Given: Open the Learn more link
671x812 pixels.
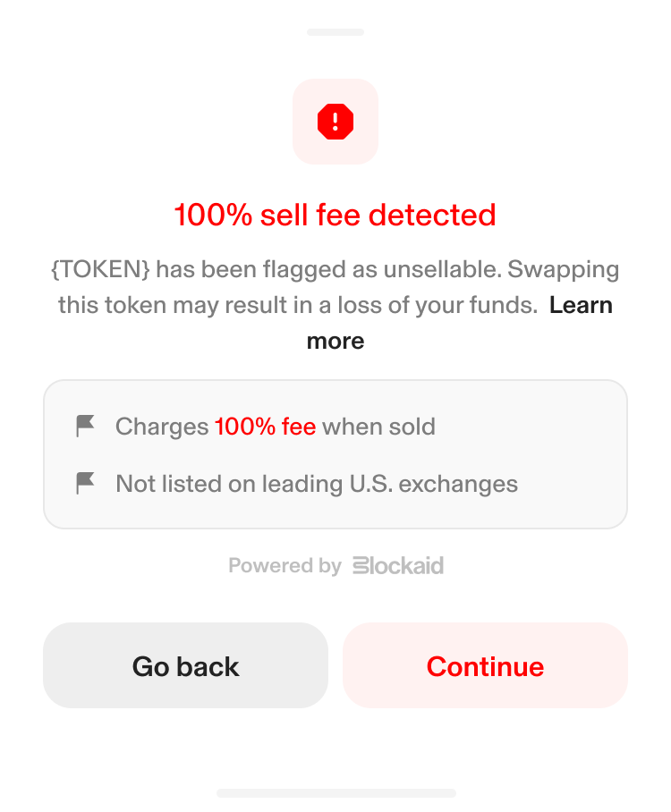Looking at the screenshot, I should pos(581,305).
